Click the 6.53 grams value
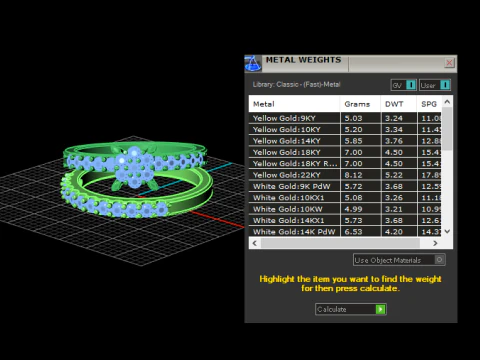The width and height of the screenshot is (480, 360). pyautogui.click(x=353, y=232)
